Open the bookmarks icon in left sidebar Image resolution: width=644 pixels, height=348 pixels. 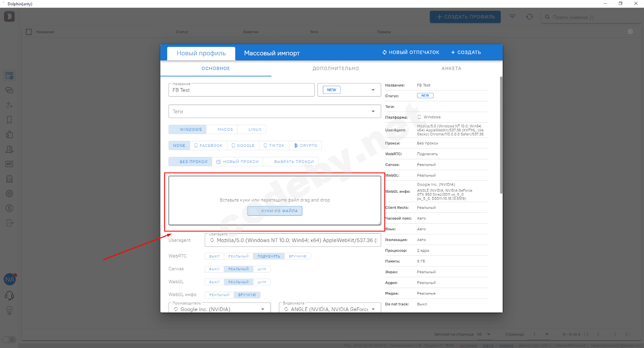(x=9, y=119)
